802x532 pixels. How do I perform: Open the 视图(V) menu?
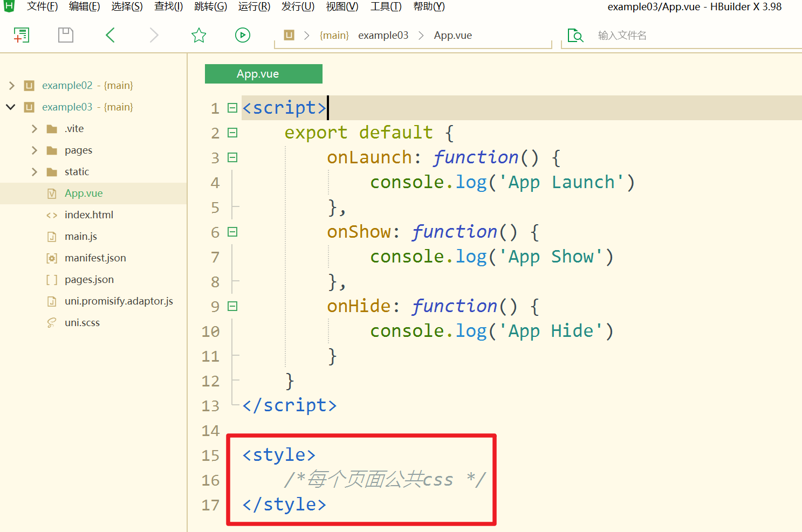coord(342,6)
